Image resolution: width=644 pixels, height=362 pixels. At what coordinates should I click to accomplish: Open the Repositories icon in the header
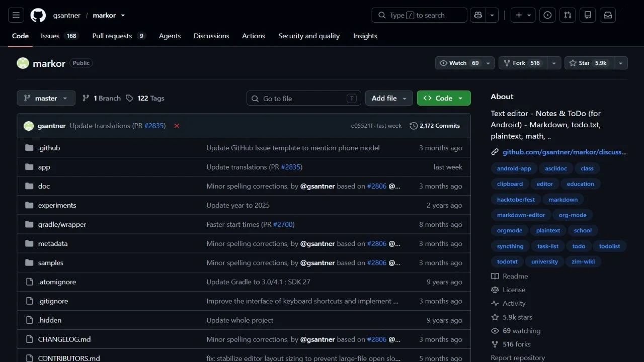coord(588,15)
